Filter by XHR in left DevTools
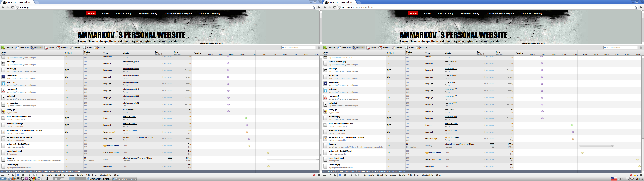Image resolution: width=644 pixels, height=181 pixels. [x=88, y=175]
